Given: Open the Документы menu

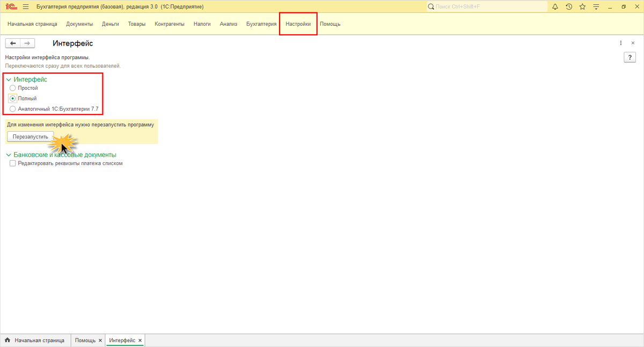Looking at the screenshot, I should (79, 24).
